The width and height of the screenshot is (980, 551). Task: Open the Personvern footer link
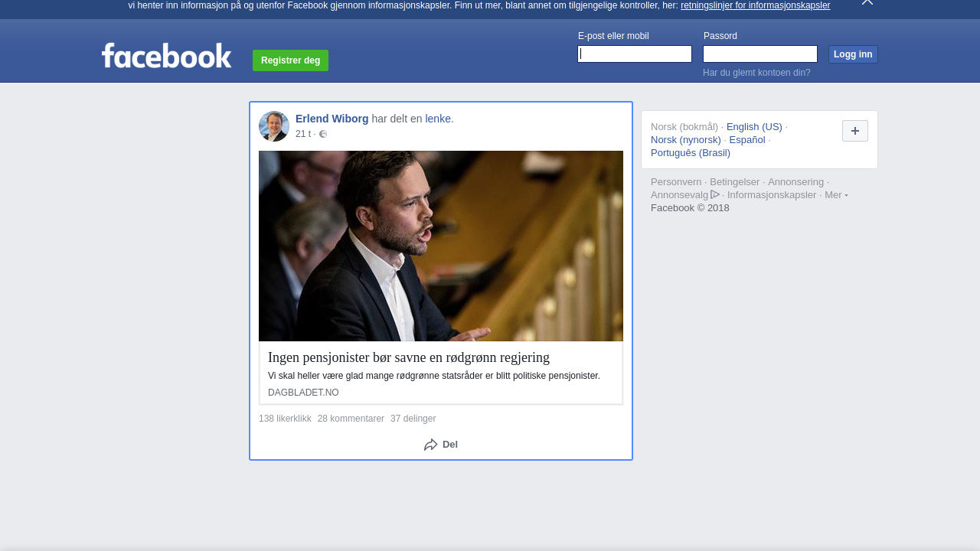(675, 182)
